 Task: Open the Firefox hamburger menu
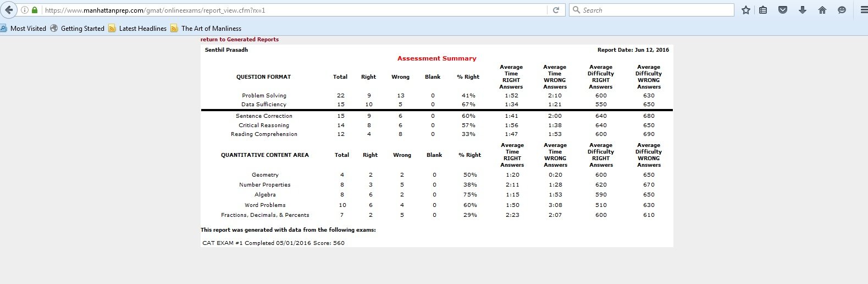tap(864, 10)
